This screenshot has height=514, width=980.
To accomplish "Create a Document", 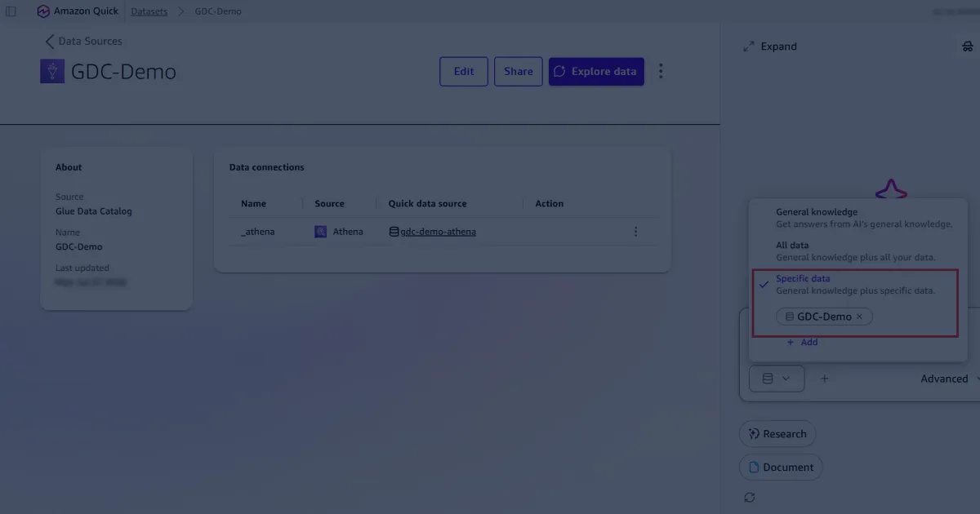I will [x=781, y=467].
